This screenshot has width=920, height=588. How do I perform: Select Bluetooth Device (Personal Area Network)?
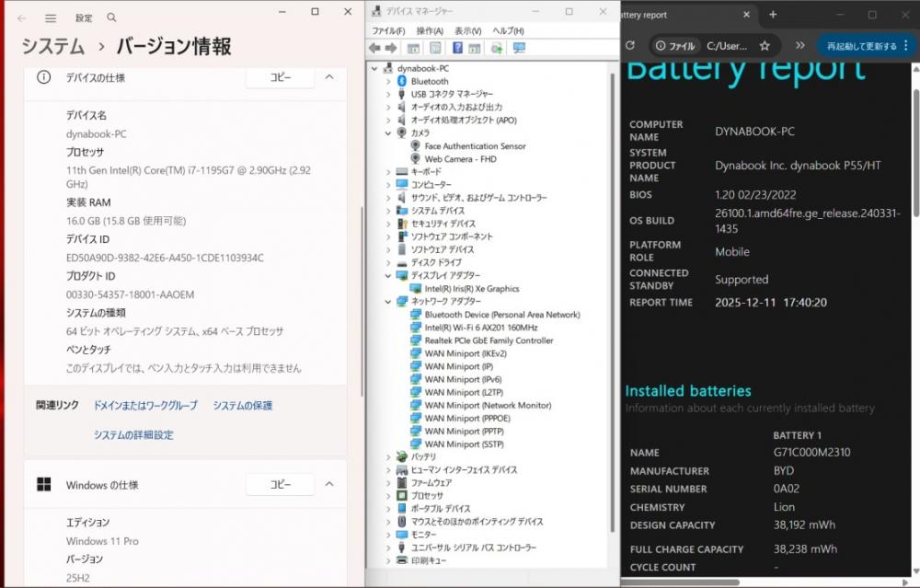(502, 315)
